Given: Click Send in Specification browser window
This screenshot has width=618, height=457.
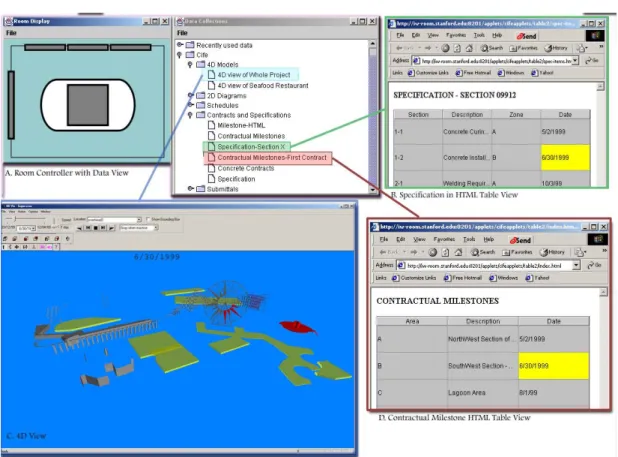Looking at the screenshot, I should (527, 36).
